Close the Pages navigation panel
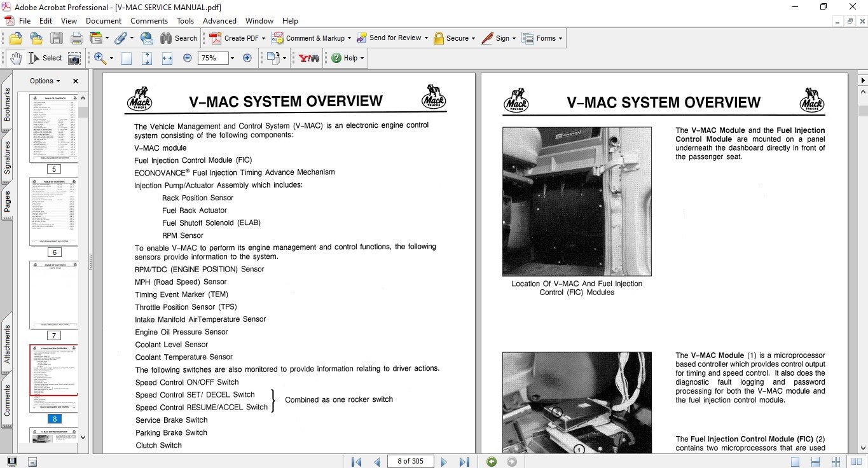Image resolution: width=868 pixels, height=468 pixels. coord(76,81)
